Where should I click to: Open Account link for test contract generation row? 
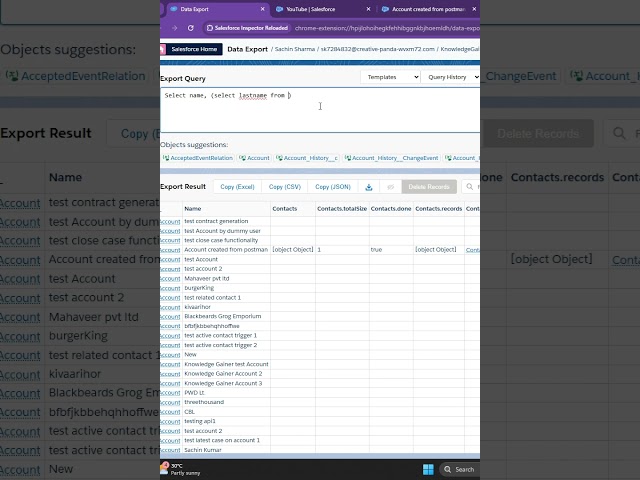pos(170,222)
